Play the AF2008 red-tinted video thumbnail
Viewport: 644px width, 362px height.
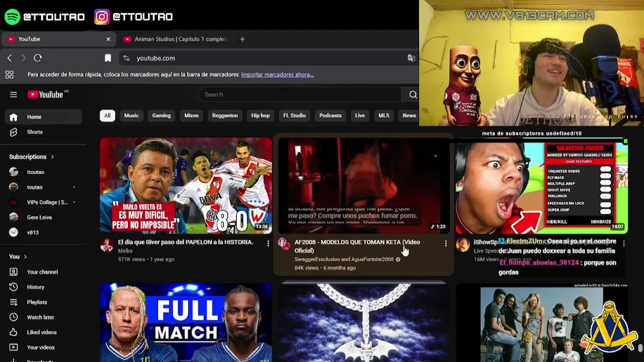363,186
